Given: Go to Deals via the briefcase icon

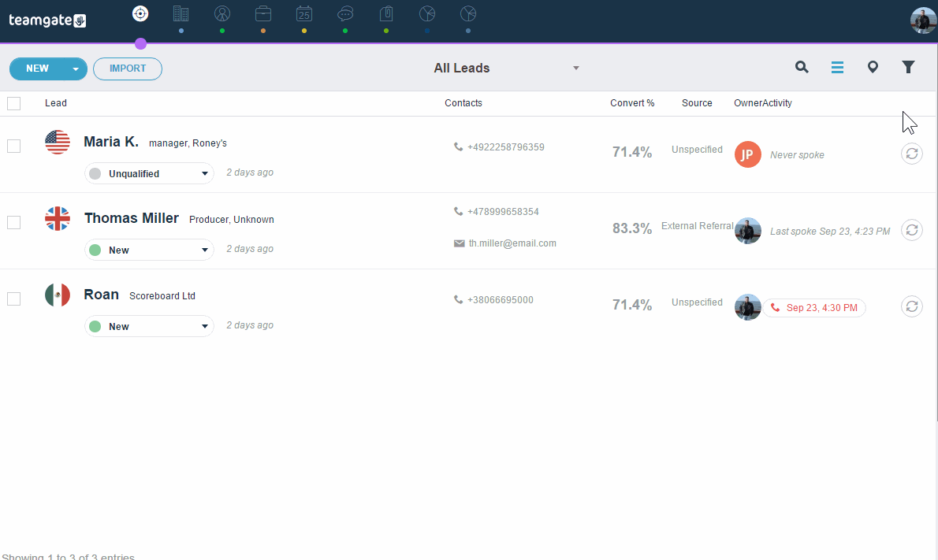Looking at the screenshot, I should point(263,13).
